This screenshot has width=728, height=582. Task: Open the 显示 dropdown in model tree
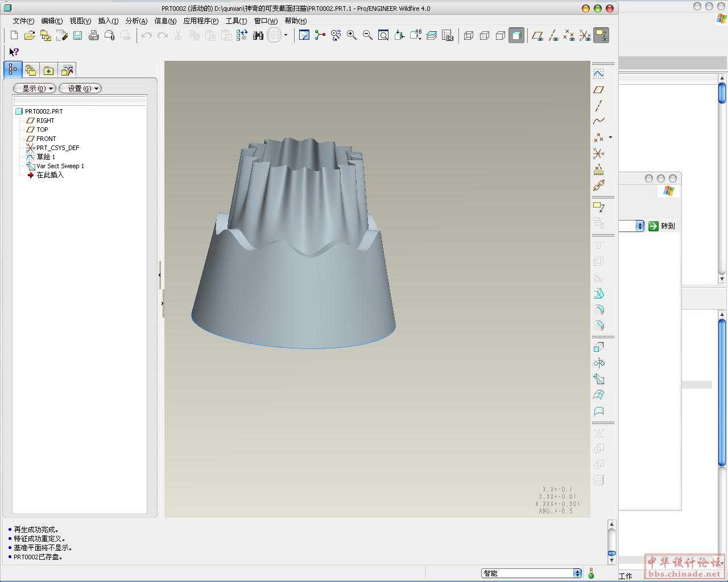coord(35,88)
